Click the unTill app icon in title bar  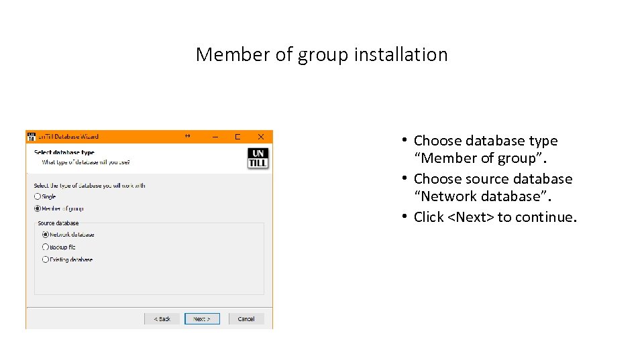[31, 136]
